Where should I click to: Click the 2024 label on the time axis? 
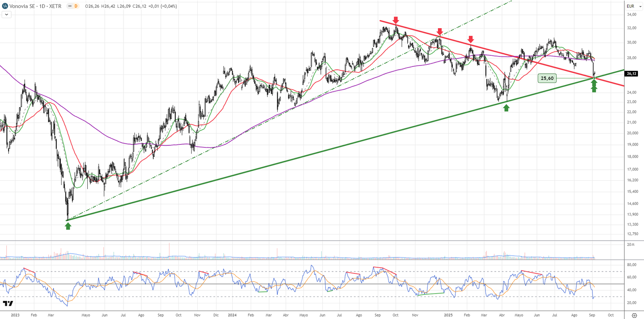click(x=232, y=315)
